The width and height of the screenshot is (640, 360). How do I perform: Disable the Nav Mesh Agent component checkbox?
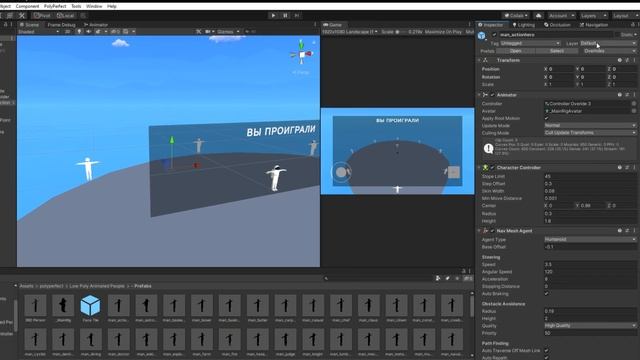click(x=492, y=231)
